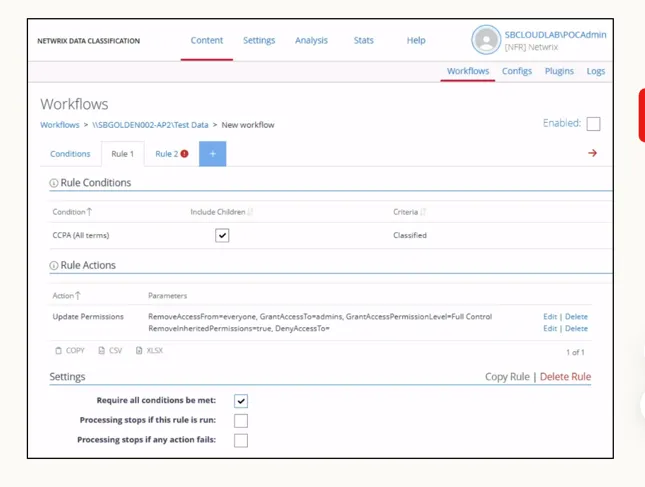Click the info icon beside Rule Actions

point(53,266)
